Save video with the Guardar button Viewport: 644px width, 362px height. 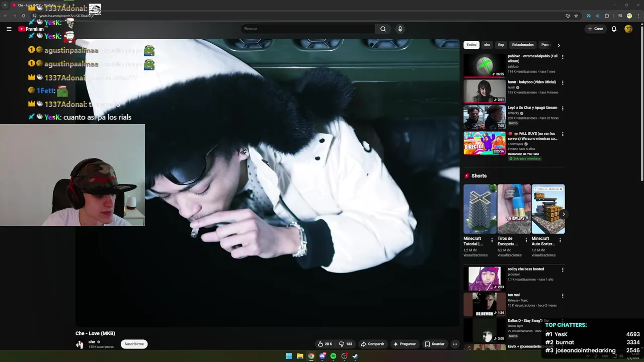435,344
